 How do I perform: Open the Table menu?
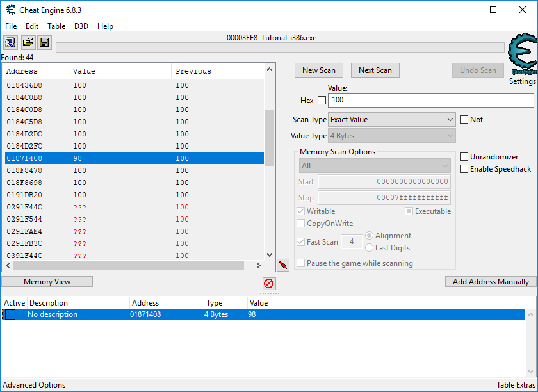coord(56,26)
